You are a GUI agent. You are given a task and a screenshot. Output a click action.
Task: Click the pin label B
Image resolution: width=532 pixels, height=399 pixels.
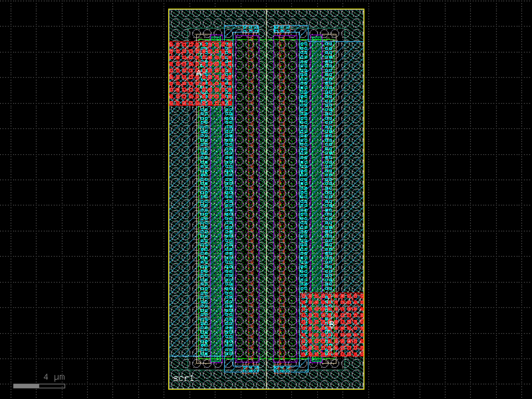(331, 324)
